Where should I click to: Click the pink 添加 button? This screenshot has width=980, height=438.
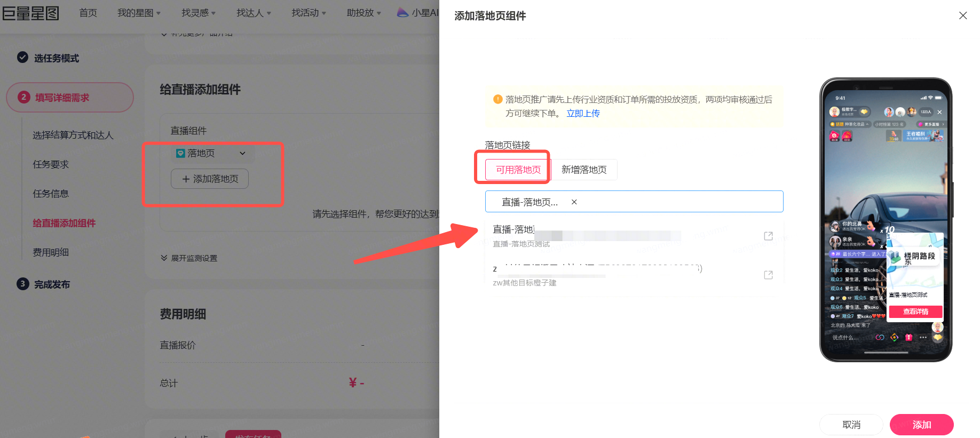tap(921, 425)
